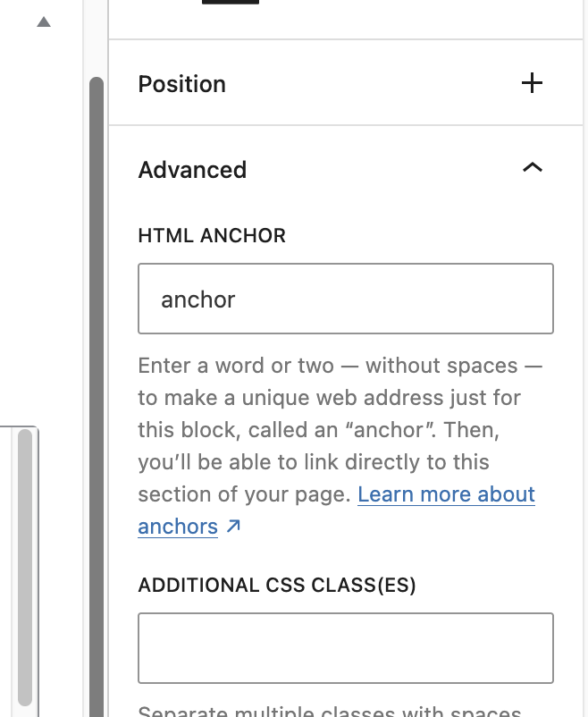This screenshot has width=588, height=717.
Task: Click the Separate multiple classes help text
Action: pyautogui.click(x=330, y=711)
